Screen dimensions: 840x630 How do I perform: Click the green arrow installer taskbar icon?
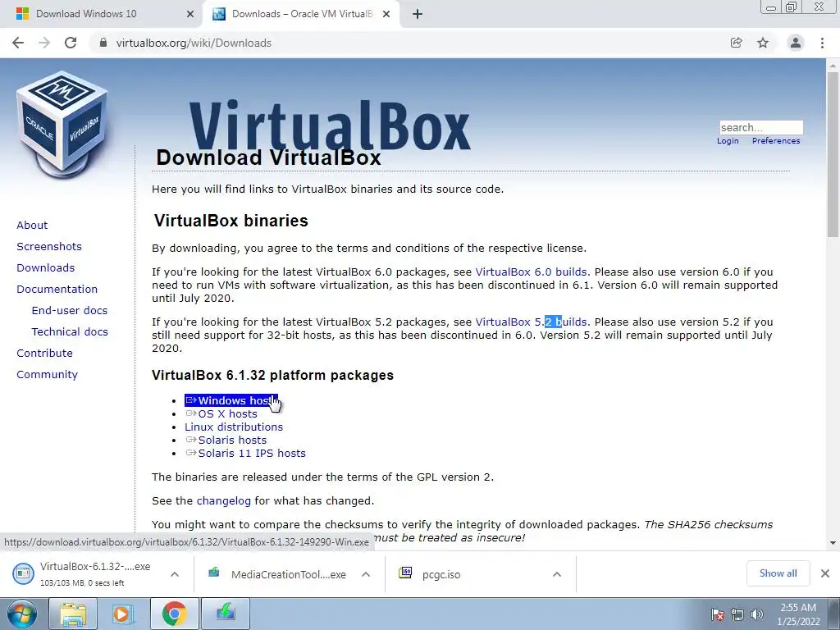point(226,614)
